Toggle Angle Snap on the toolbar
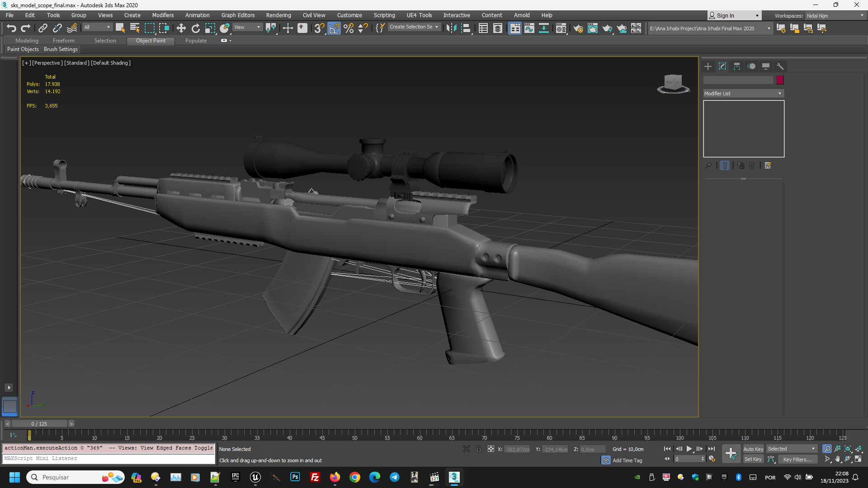868x488 pixels. pos(334,28)
